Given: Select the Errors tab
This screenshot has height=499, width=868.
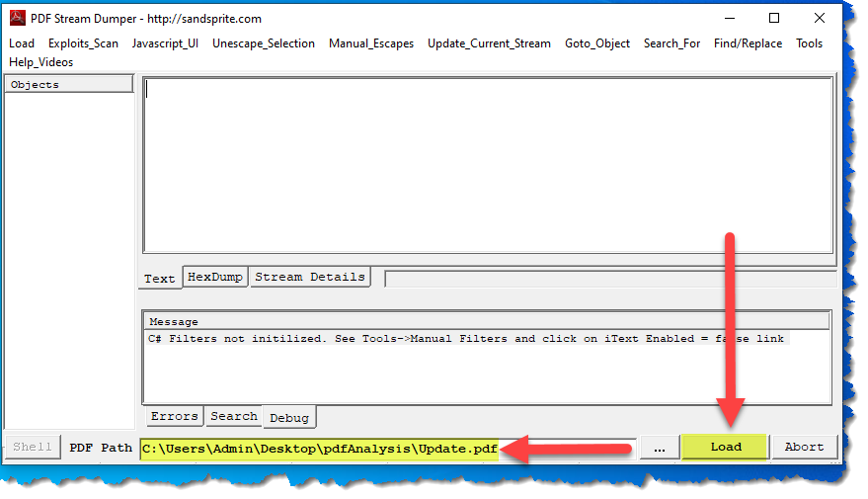Looking at the screenshot, I should pyautogui.click(x=175, y=417).
